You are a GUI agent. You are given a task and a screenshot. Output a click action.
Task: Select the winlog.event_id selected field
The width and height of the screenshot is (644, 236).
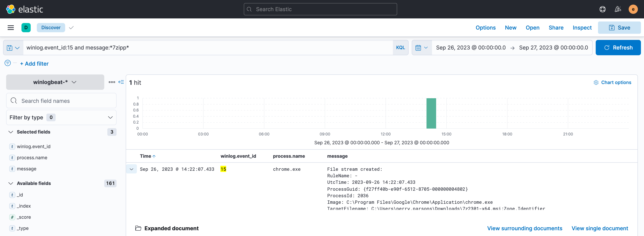pos(34,146)
